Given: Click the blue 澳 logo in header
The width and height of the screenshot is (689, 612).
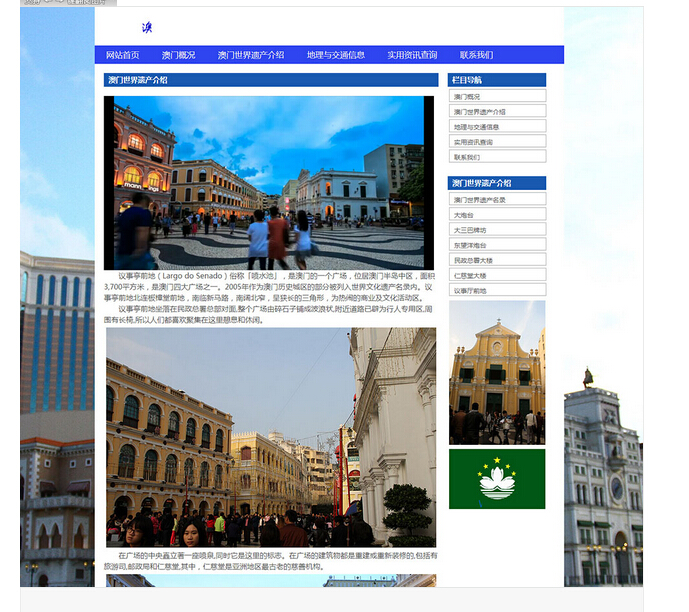Looking at the screenshot, I should (146, 28).
